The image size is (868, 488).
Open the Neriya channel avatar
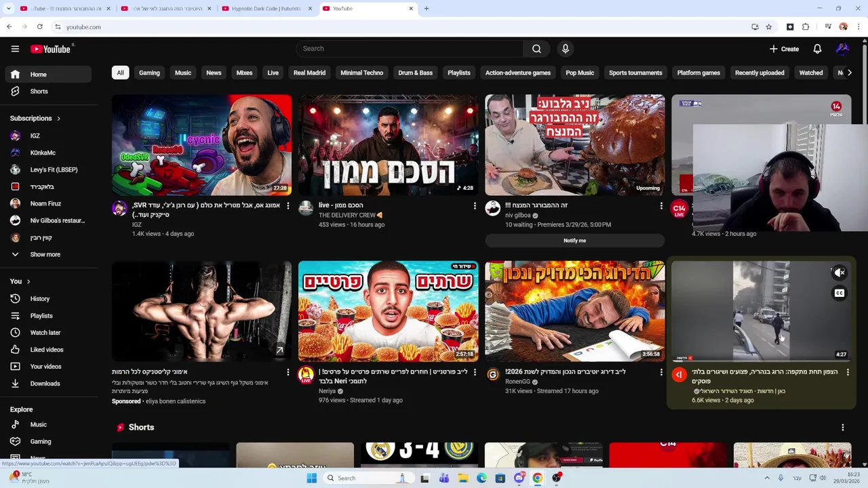click(x=306, y=375)
